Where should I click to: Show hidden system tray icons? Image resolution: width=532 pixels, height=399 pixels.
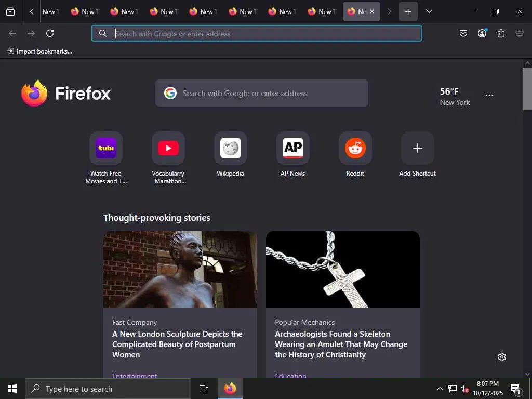(x=440, y=389)
